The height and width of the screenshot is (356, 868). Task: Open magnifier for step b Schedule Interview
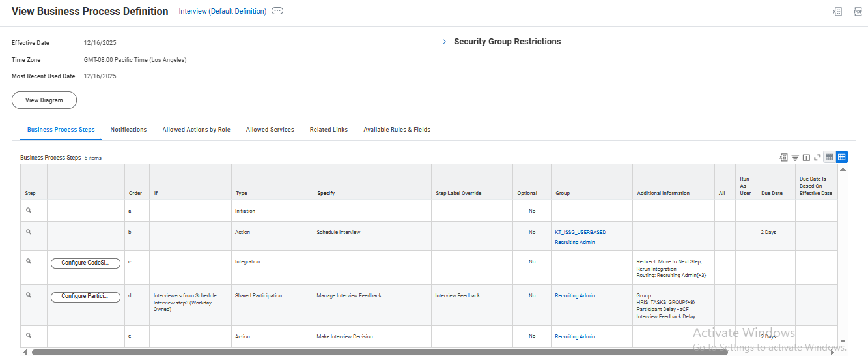click(29, 232)
